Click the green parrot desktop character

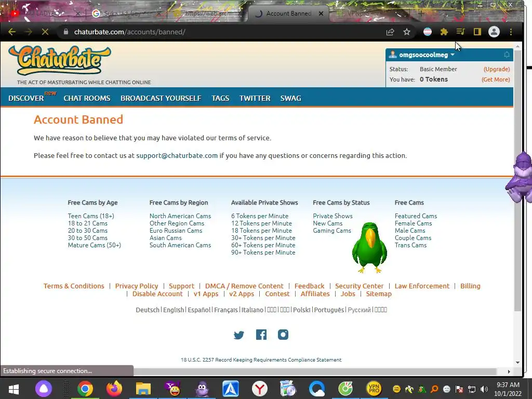(x=369, y=247)
